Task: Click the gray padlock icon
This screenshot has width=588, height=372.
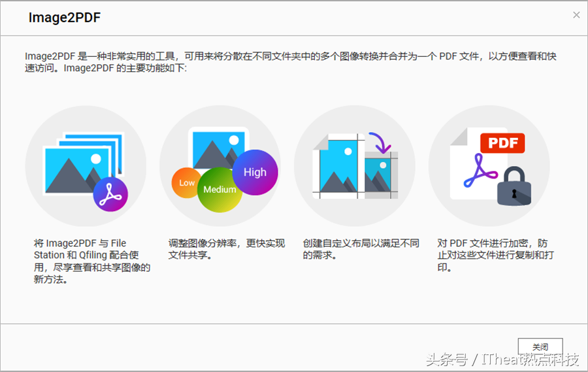Action: coord(514,186)
